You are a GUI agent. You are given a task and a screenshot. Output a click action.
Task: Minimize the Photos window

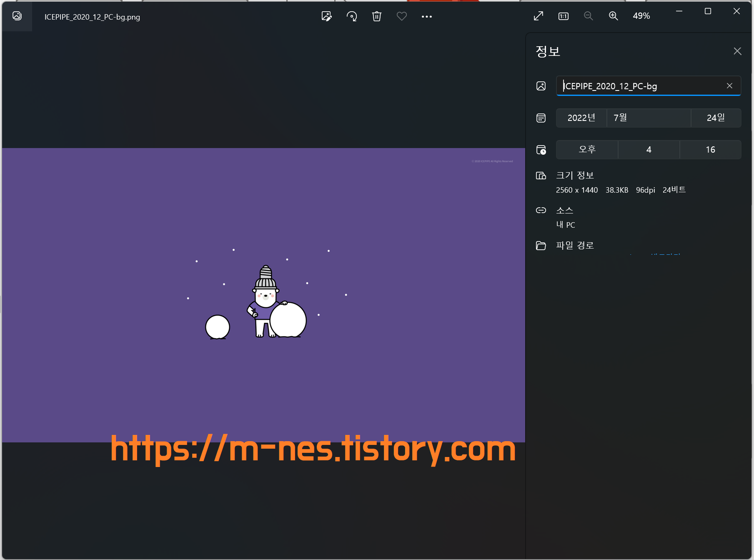click(x=679, y=11)
